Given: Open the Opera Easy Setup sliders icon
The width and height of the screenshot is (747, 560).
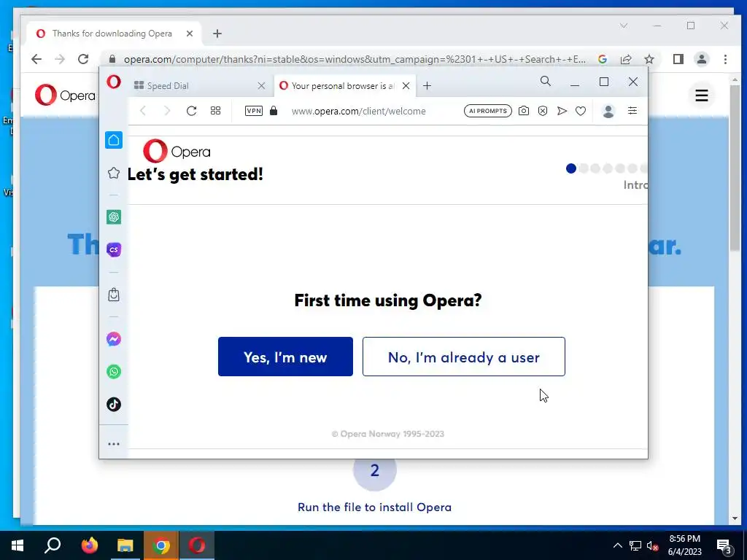Looking at the screenshot, I should [x=632, y=111].
